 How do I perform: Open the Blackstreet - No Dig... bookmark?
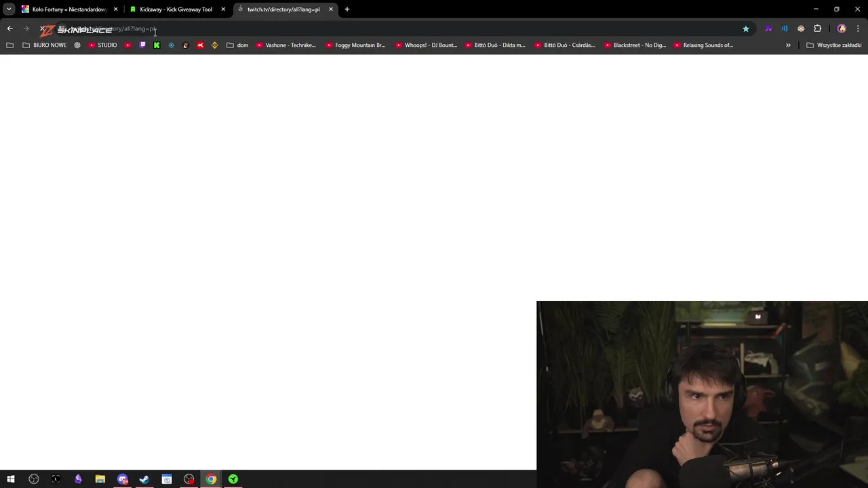[635, 45]
